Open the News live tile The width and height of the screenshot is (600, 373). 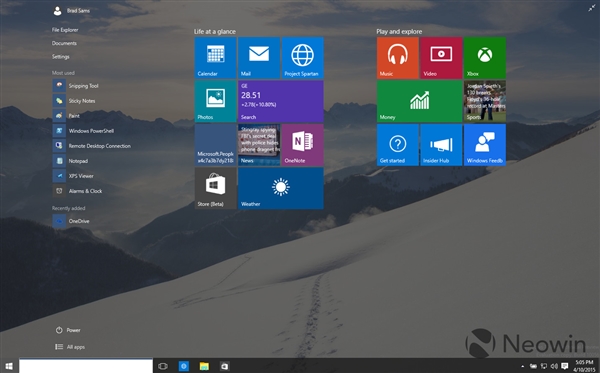pyautogui.click(x=259, y=145)
